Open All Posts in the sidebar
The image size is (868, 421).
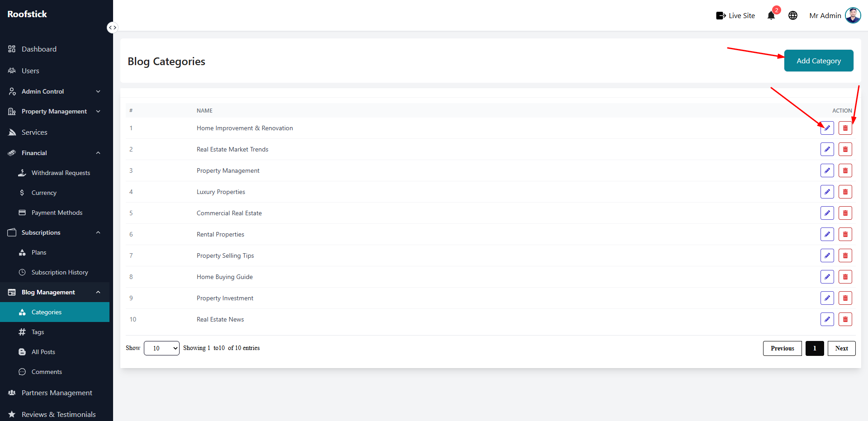[55, 352]
